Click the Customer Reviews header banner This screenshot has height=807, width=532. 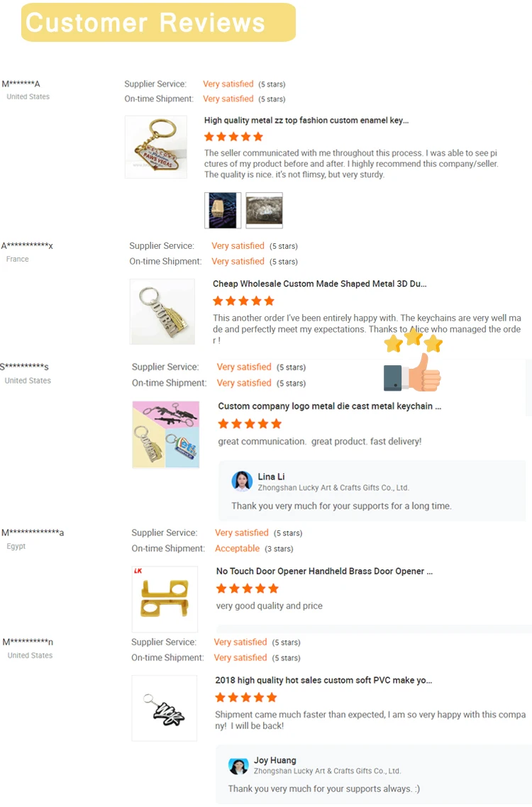pos(158,23)
